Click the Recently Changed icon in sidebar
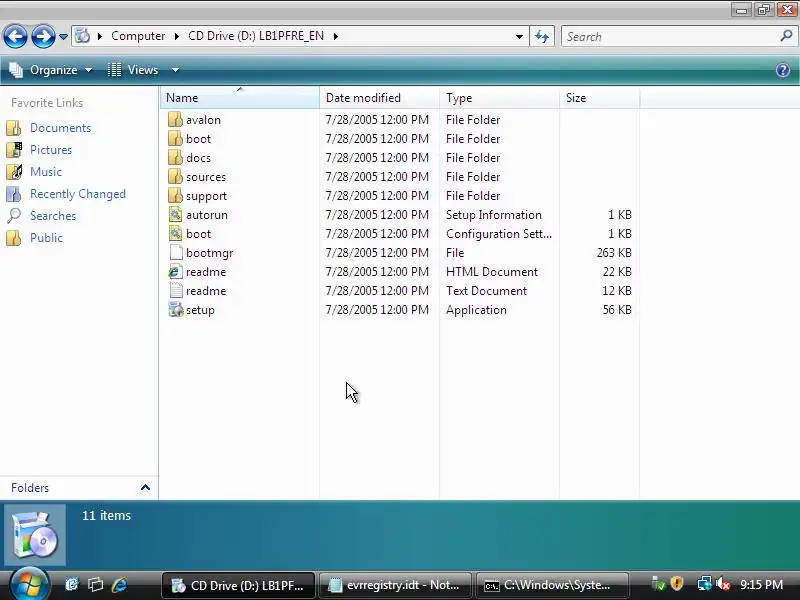The image size is (800, 600). [14, 194]
